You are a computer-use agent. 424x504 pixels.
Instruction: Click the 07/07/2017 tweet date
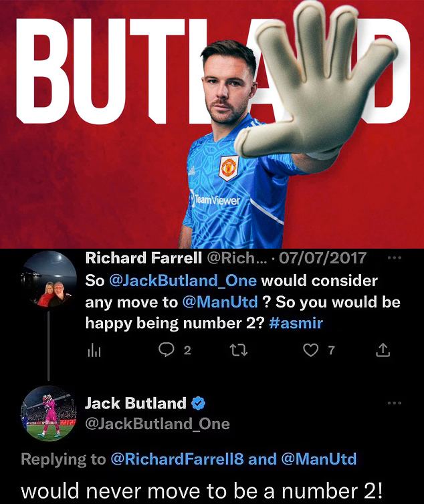[x=323, y=258]
